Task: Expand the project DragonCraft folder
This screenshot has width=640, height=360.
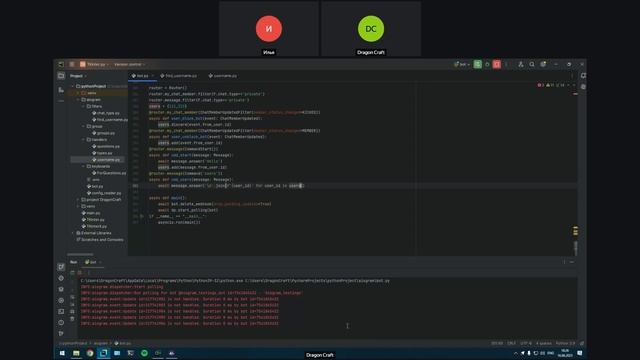Action: click(78, 200)
